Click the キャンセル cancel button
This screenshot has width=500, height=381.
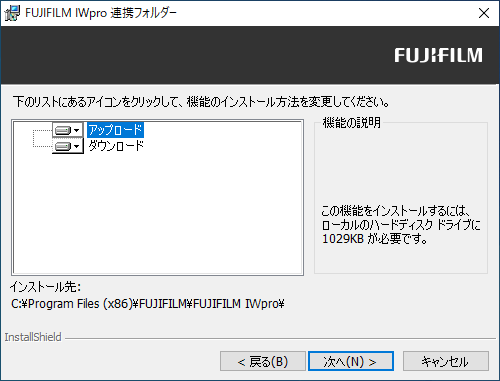pyautogui.click(x=446, y=361)
